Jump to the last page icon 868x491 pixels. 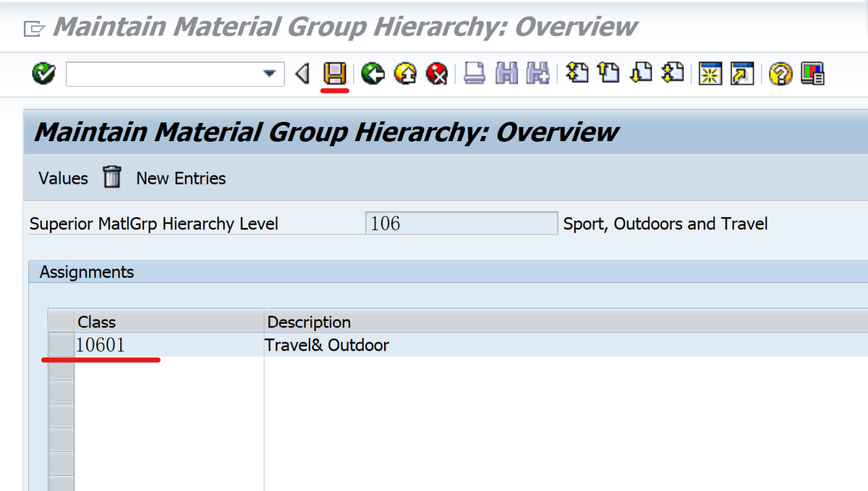pos(673,73)
